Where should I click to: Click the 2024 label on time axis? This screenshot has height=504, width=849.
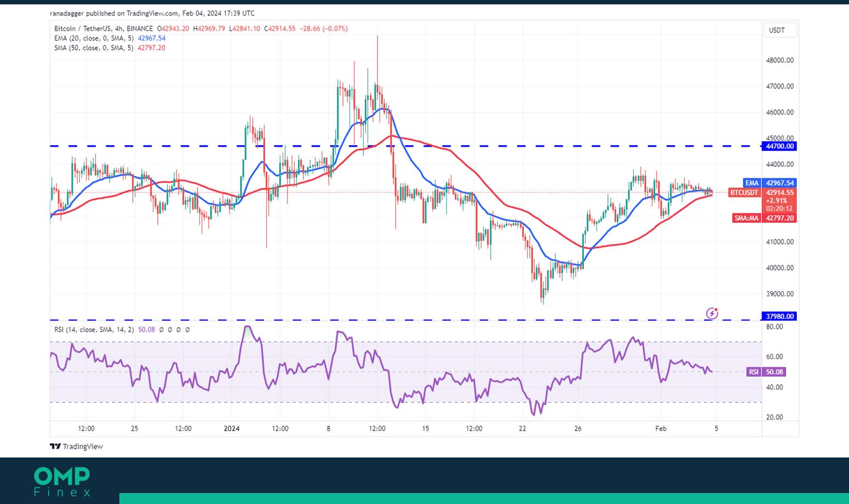[232, 428]
